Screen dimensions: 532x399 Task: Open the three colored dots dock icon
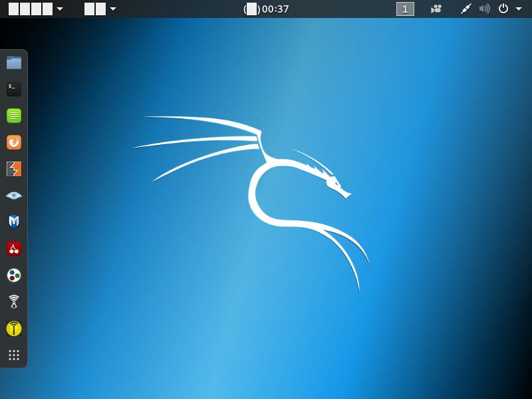pos(14,275)
